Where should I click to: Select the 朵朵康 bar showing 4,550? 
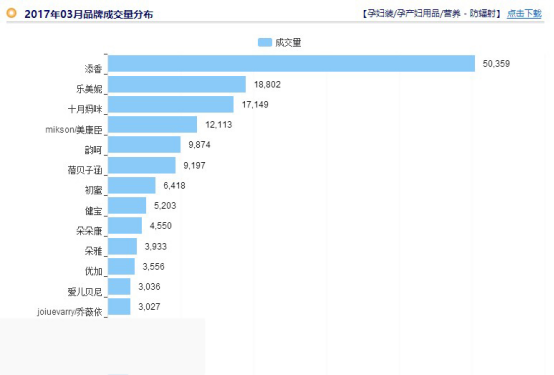click(125, 226)
